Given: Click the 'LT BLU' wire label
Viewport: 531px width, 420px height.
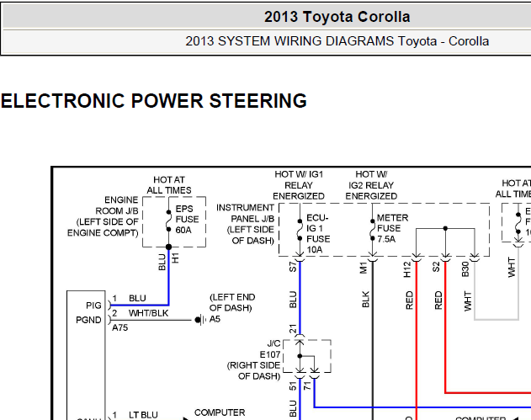Looking at the screenshot, I should 143,415.
